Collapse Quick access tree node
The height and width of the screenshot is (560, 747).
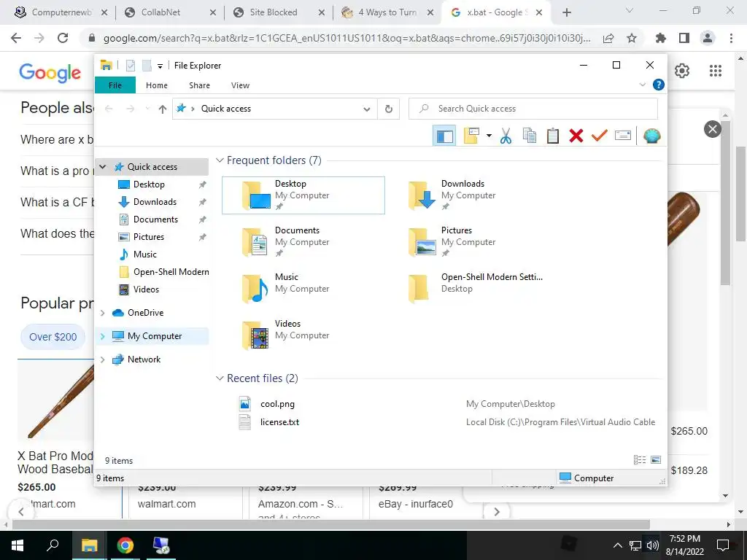102,167
